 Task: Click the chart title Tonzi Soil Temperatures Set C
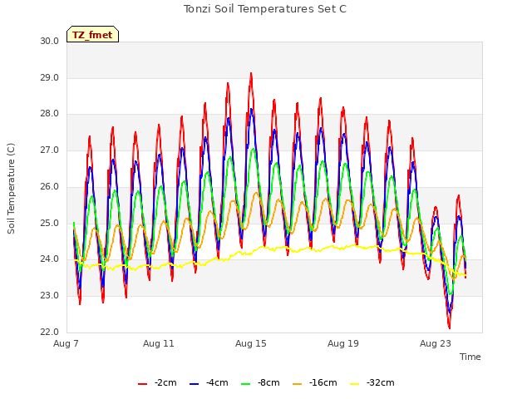[x=265, y=9]
